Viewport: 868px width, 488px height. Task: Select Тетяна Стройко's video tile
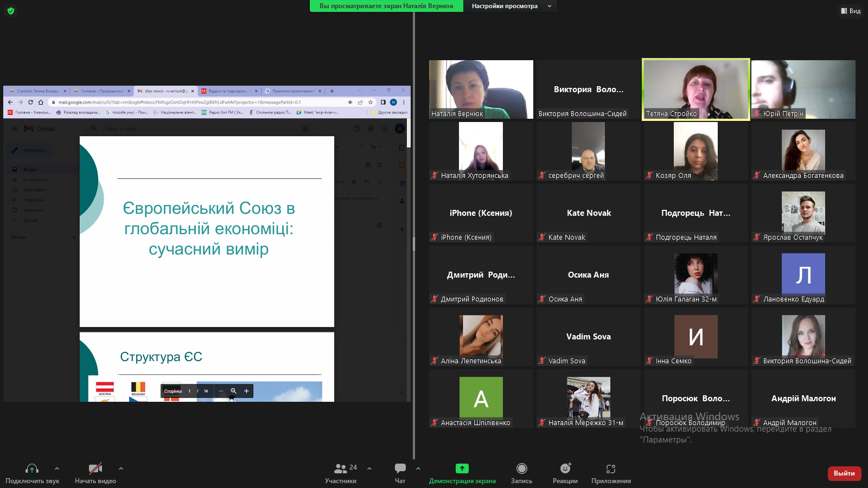[695, 89]
